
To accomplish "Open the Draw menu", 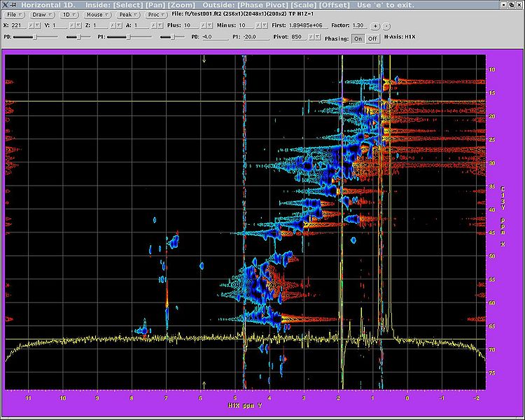I will pyautogui.click(x=42, y=14).
